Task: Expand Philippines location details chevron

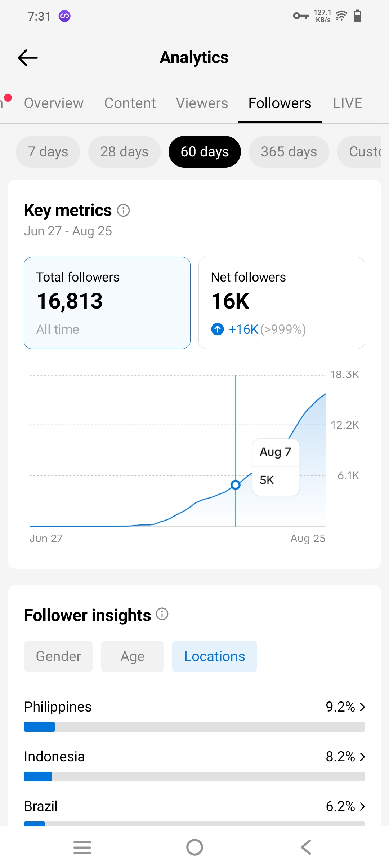Action: (x=363, y=707)
